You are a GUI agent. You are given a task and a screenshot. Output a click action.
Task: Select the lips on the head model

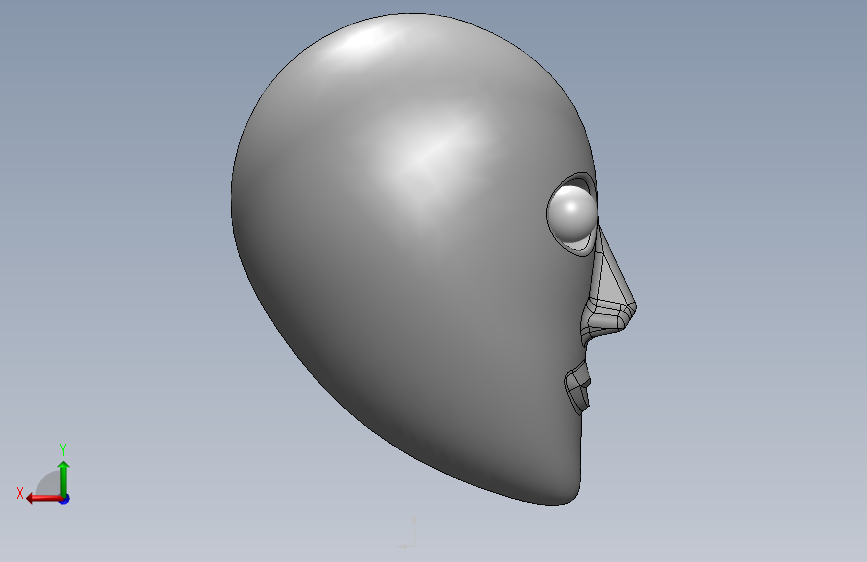pos(578,389)
